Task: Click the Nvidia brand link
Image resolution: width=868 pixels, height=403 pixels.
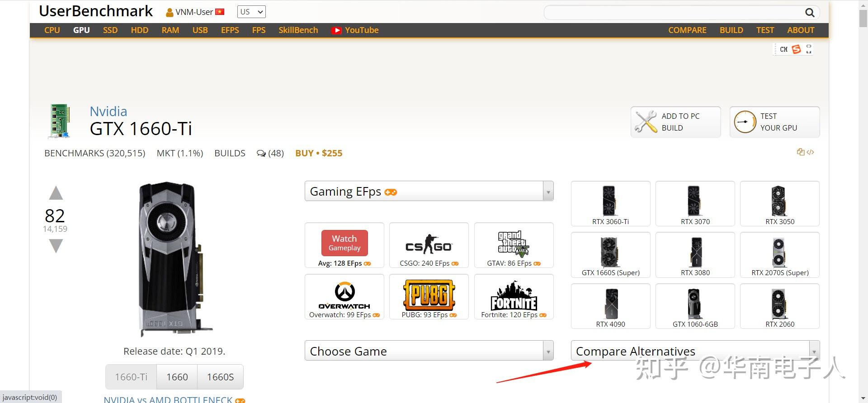Action: point(108,111)
